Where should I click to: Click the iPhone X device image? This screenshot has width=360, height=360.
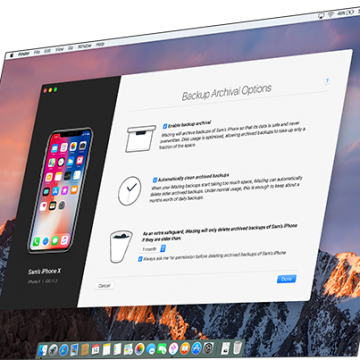[x=60, y=190]
